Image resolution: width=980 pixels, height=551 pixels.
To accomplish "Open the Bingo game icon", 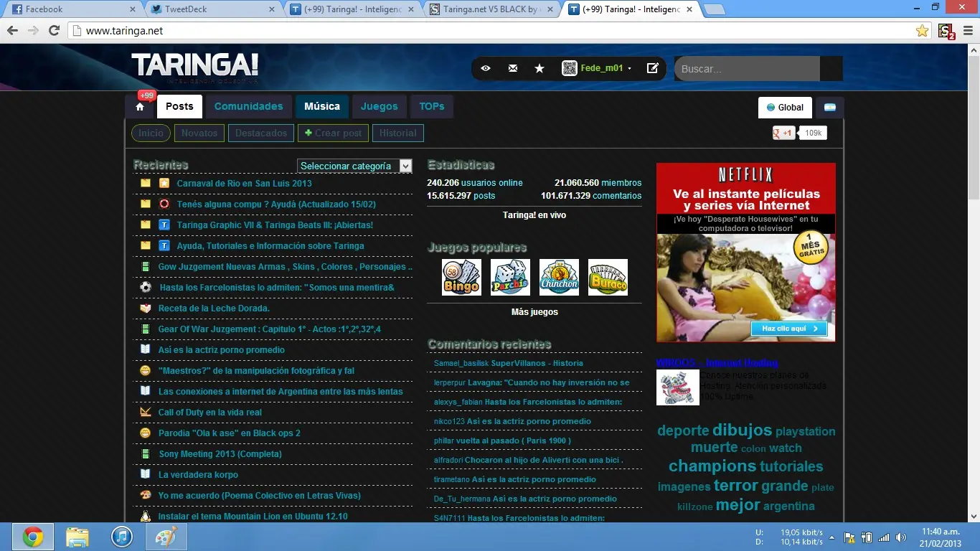I will [461, 277].
